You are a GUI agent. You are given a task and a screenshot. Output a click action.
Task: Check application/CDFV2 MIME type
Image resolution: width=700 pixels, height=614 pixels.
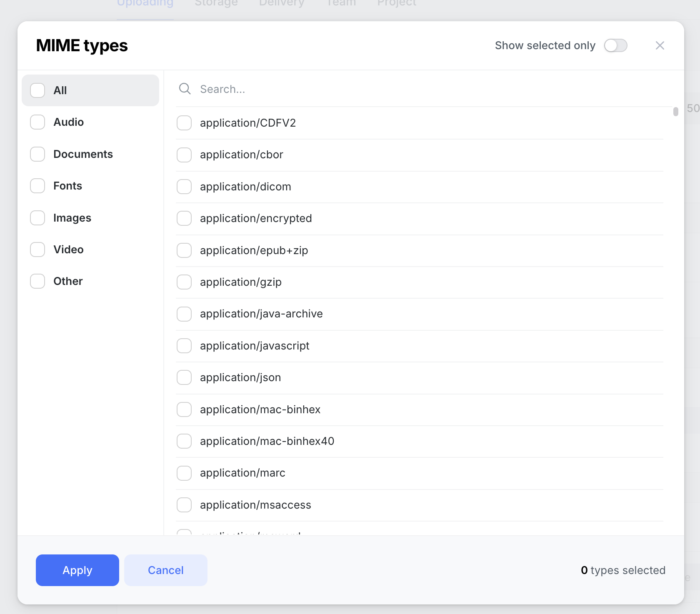tap(184, 123)
